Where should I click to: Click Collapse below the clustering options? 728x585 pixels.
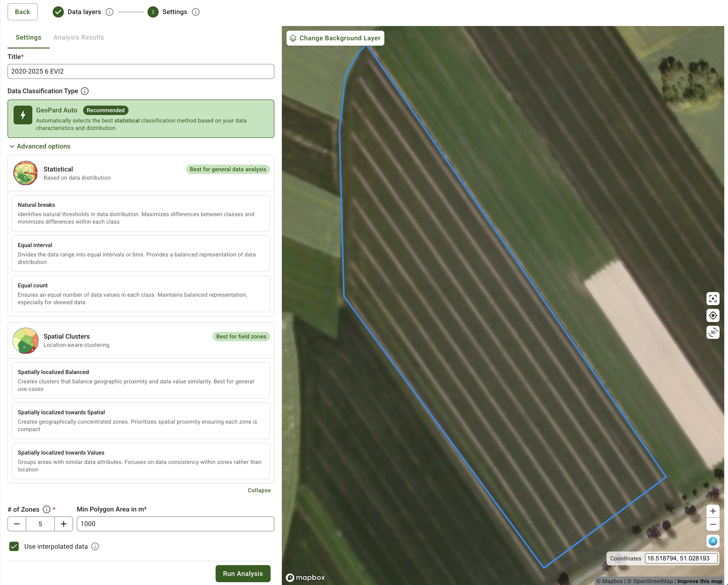259,490
